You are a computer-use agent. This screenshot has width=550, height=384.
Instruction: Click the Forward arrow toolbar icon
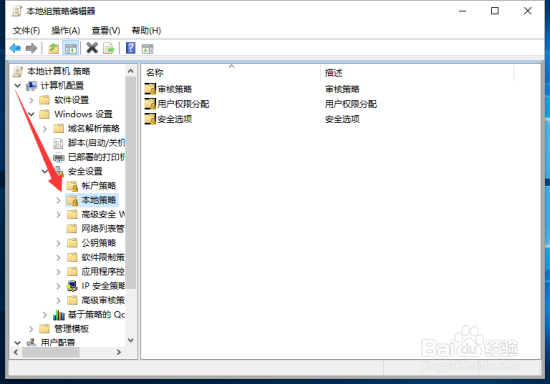[x=31, y=48]
